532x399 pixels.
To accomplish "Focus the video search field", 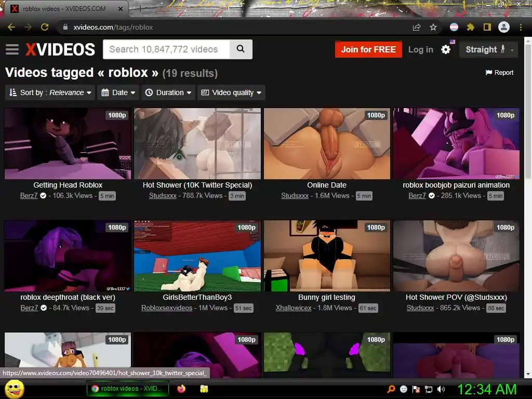I will (x=166, y=49).
